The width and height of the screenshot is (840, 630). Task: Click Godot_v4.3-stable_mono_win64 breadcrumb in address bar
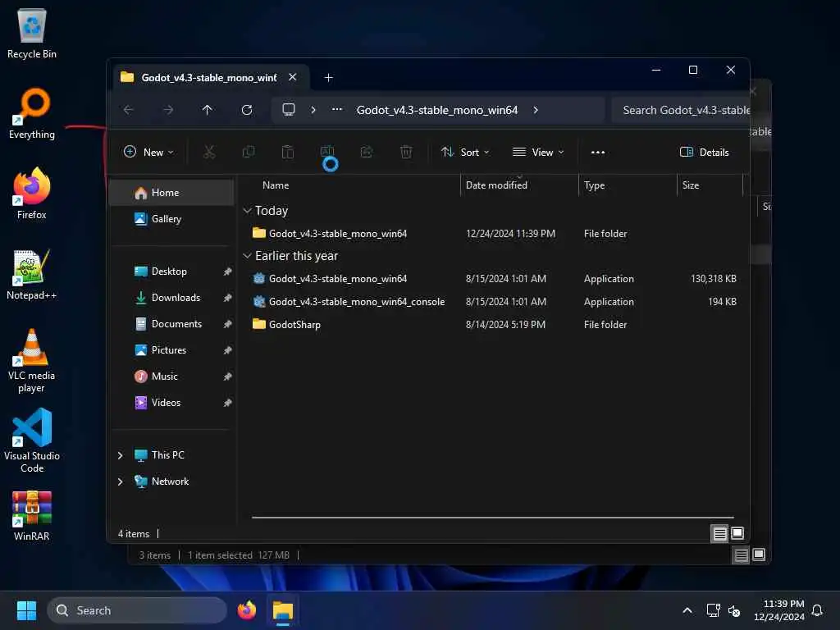(x=437, y=110)
